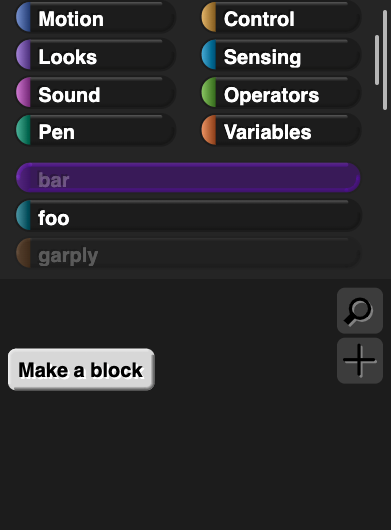Screen dimensions: 391x530
Task: Click the teal foo color marker
Action: (x=23, y=216)
